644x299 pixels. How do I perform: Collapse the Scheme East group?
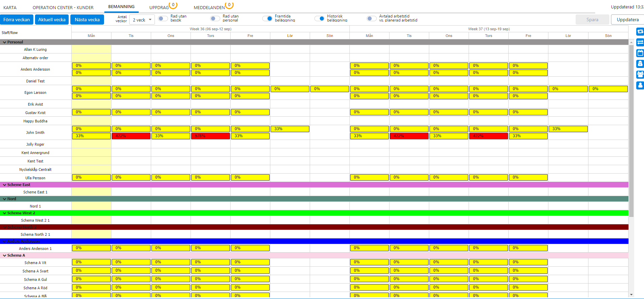click(5, 185)
